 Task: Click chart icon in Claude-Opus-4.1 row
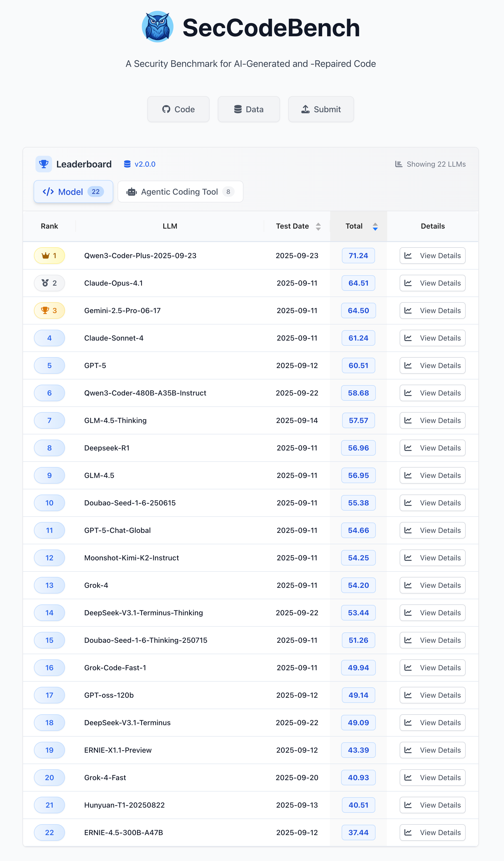(408, 283)
